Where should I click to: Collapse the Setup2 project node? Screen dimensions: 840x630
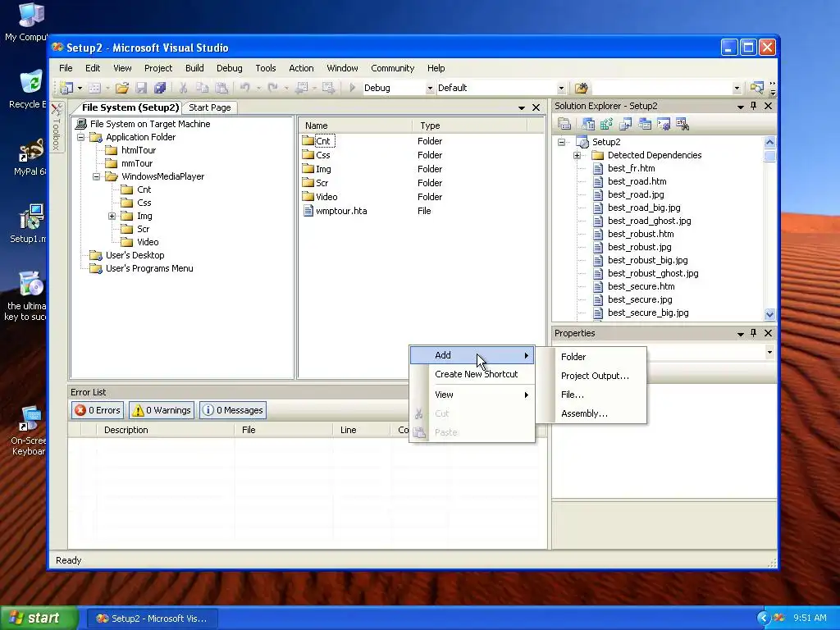(561, 142)
